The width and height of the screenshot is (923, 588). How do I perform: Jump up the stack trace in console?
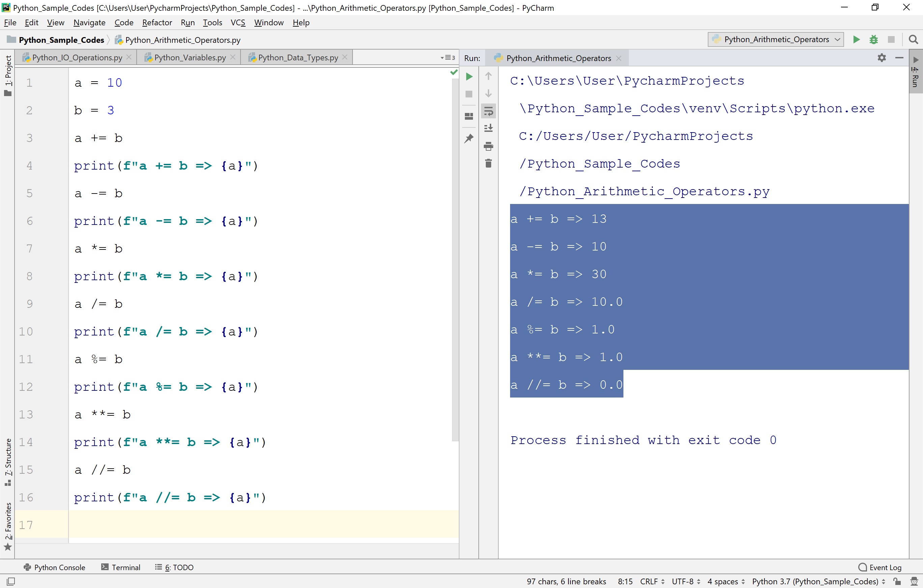tap(488, 76)
